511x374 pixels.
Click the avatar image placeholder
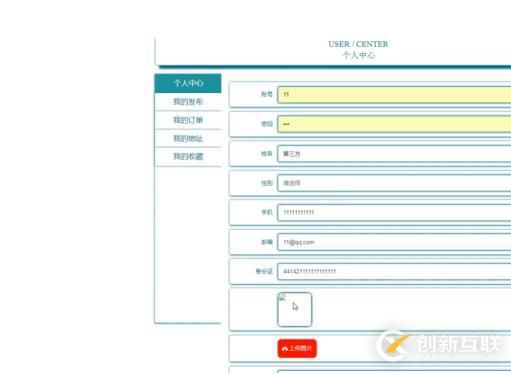[x=295, y=309]
